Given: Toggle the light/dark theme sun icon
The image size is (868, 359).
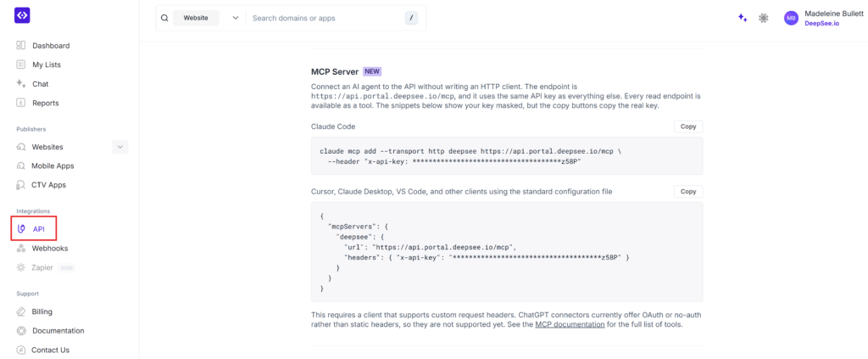Looking at the screenshot, I should pyautogui.click(x=764, y=18).
